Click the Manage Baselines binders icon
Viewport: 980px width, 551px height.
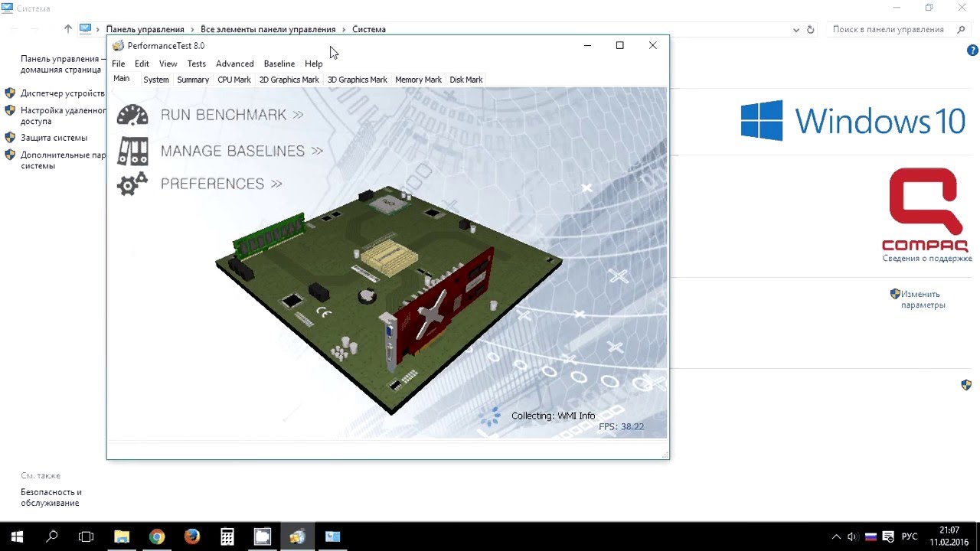tap(132, 151)
